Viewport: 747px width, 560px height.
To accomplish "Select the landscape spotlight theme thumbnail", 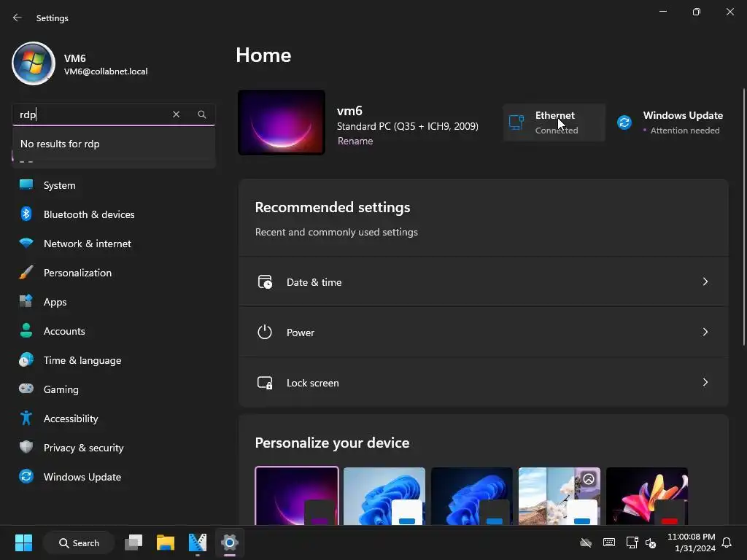I will click(560, 496).
